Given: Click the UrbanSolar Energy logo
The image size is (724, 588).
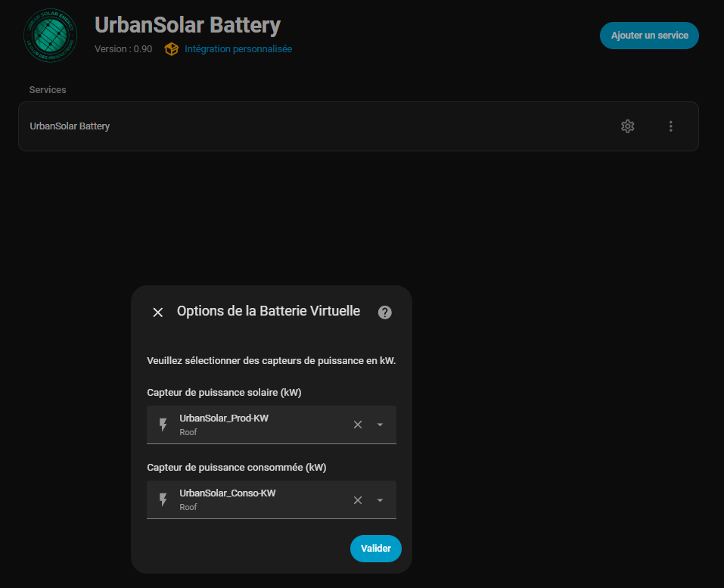Looking at the screenshot, I should [x=51, y=36].
